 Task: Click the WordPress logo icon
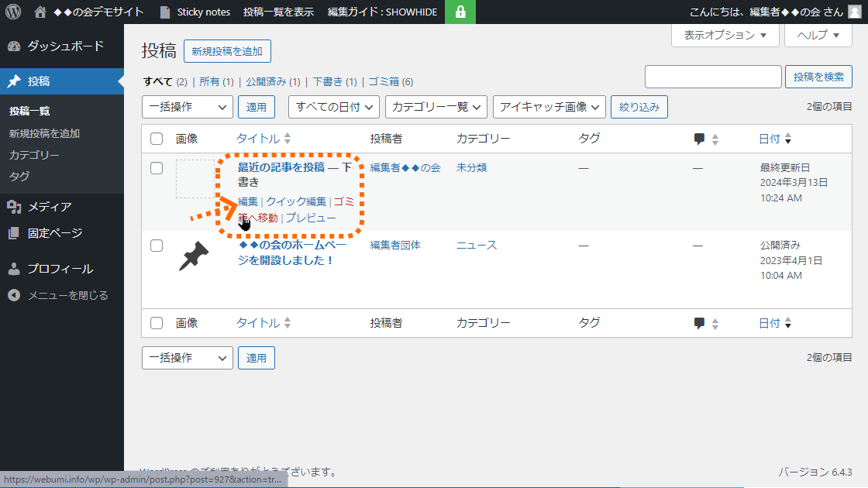pyautogui.click(x=13, y=12)
